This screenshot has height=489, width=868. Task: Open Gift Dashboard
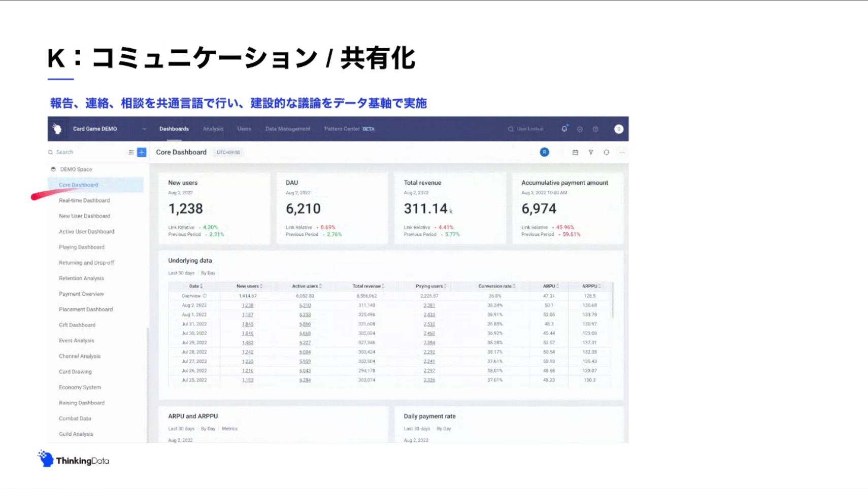tap(77, 325)
